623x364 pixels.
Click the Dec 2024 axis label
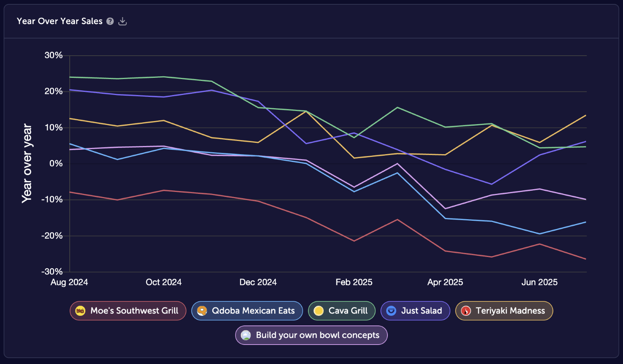tap(258, 282)
